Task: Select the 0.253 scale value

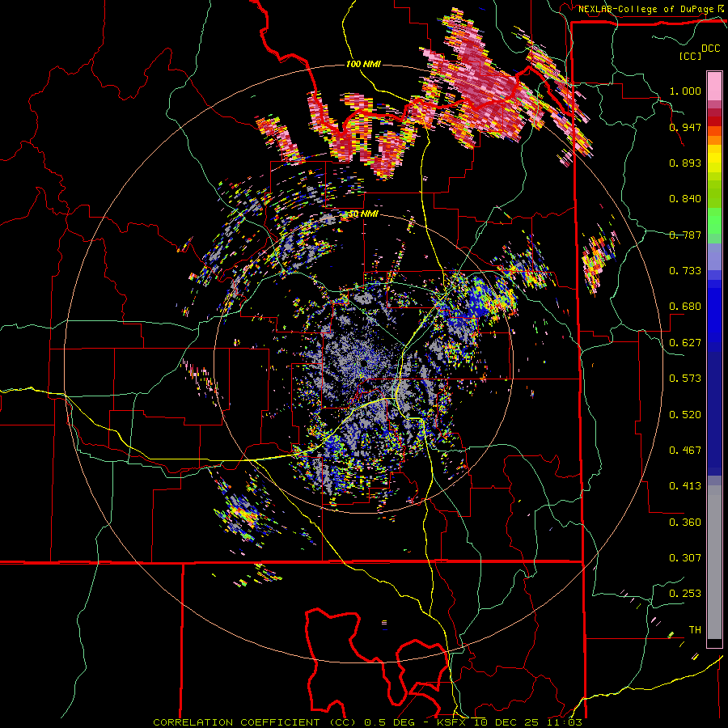Action: [x=685, y=594]
